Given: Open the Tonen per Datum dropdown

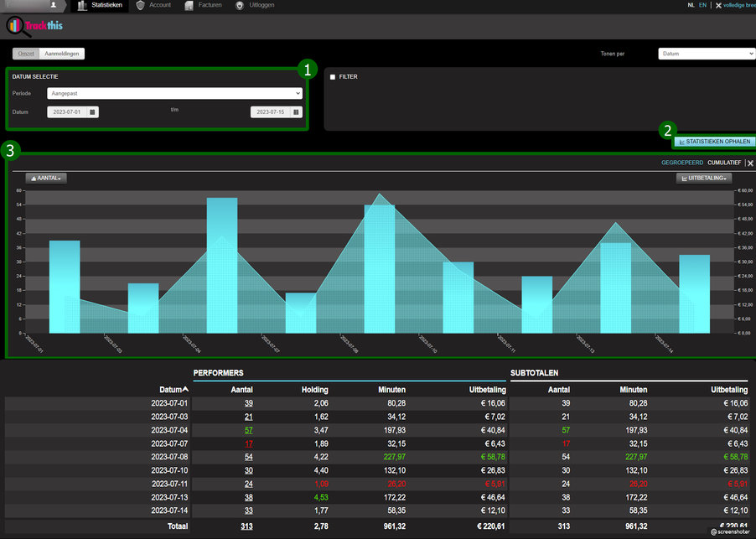Looking at the screenshot, I should (x=707, y=54).
